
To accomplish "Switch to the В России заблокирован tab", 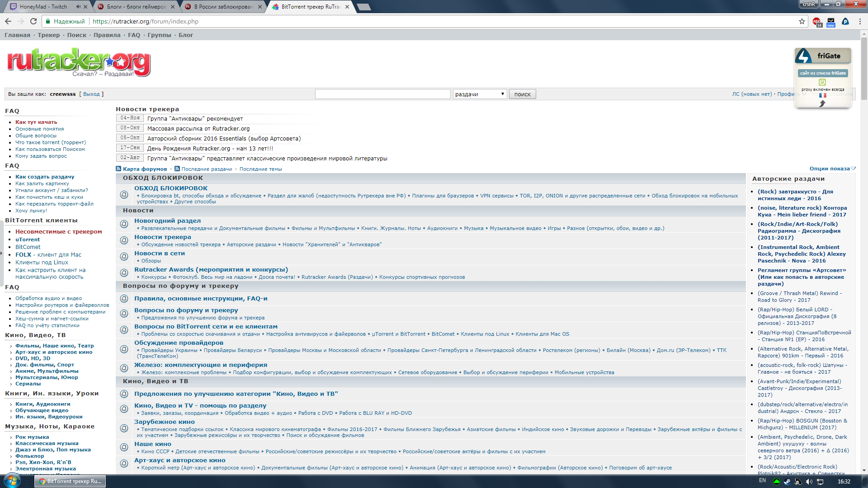I will tap(223, 7).
